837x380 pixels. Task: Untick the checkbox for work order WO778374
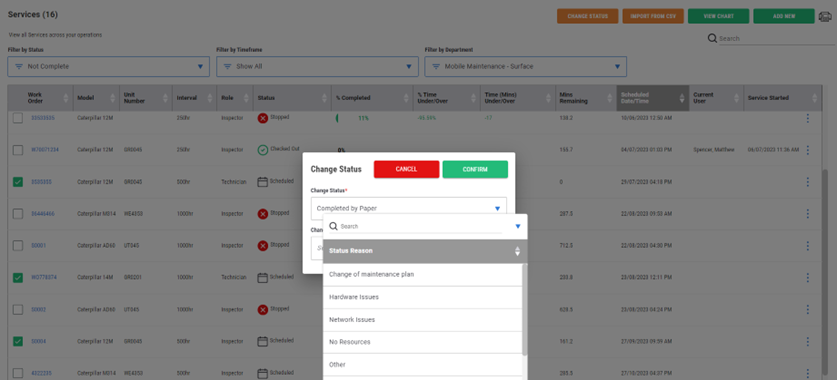(18, 278)
